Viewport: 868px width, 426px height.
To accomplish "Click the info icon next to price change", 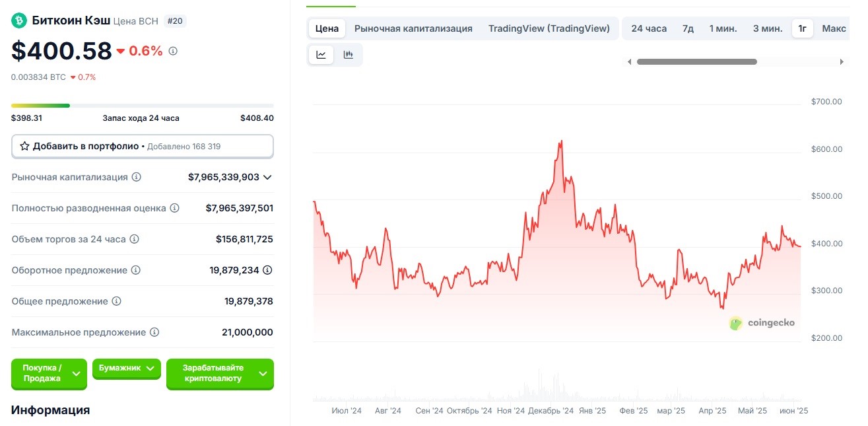I will tap(173, 51).
